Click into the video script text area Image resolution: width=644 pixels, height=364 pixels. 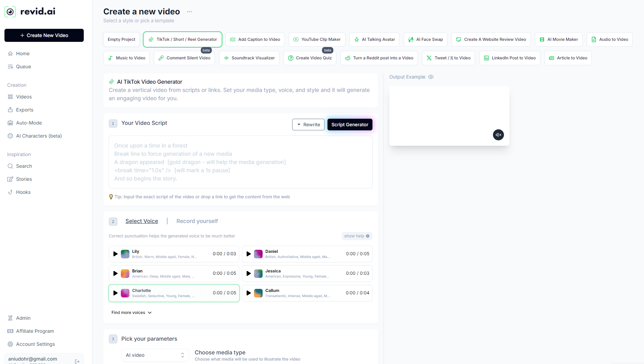[x=240, y=162]
